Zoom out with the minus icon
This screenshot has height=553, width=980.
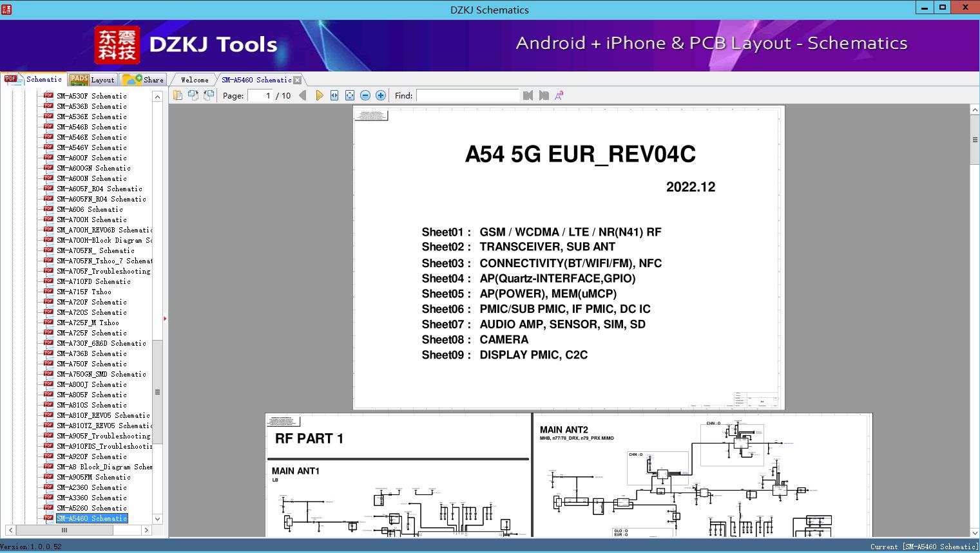tap(365, 95)
